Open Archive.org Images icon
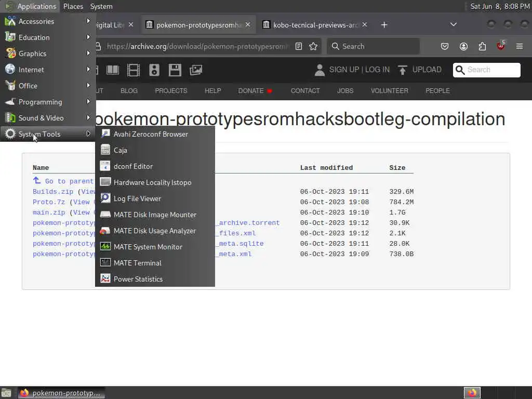This screenshot has height=399, width=532. [x=196, y=70]
